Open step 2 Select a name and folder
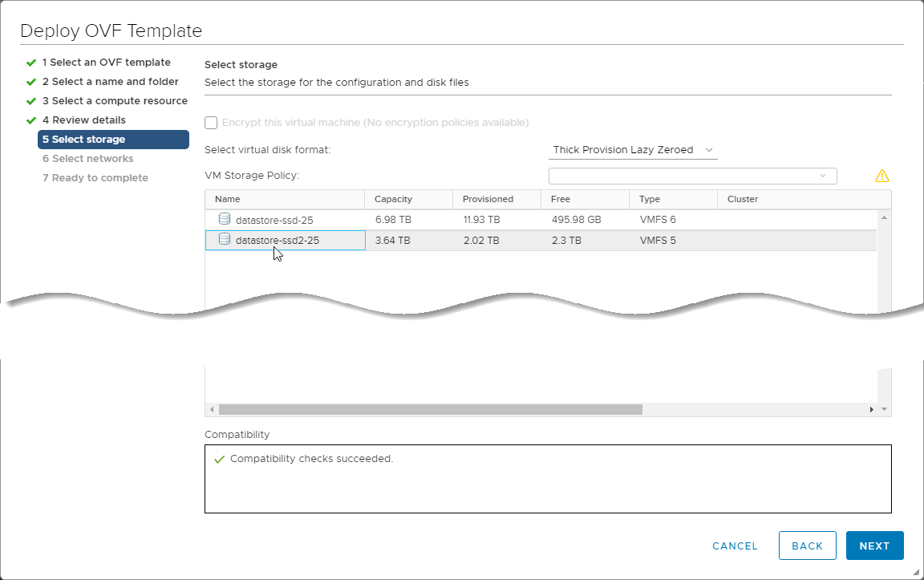 click(110, 82)
